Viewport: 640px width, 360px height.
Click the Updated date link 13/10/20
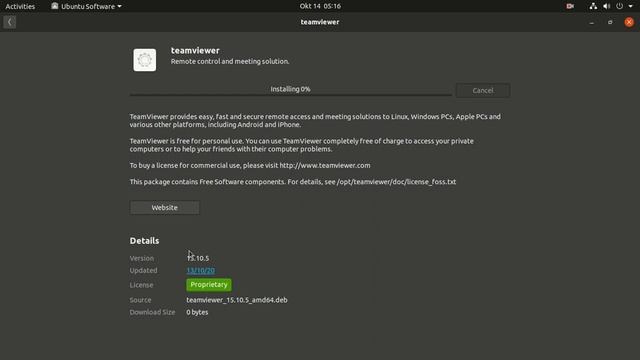[x=200, y=270]
